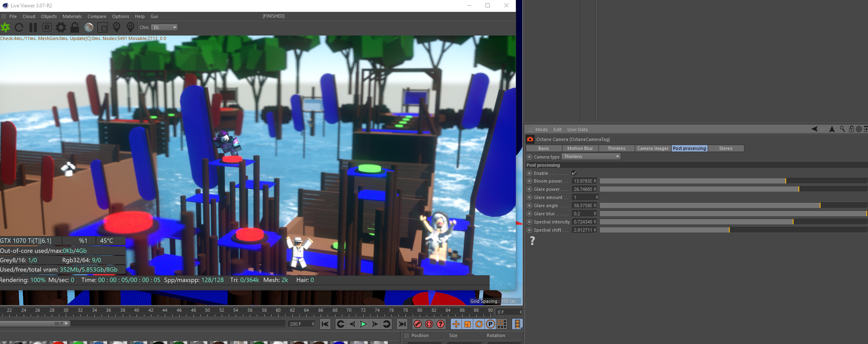Open the Mode menu in Attribute Manager
Screen dimensions: 868x344
coord(542,130)
